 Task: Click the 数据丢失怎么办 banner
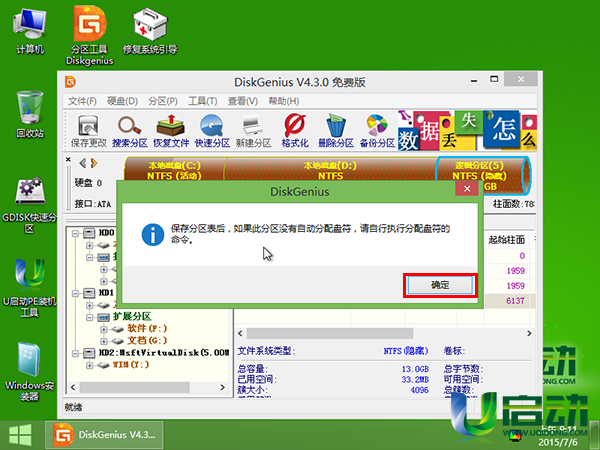[467, 130]
